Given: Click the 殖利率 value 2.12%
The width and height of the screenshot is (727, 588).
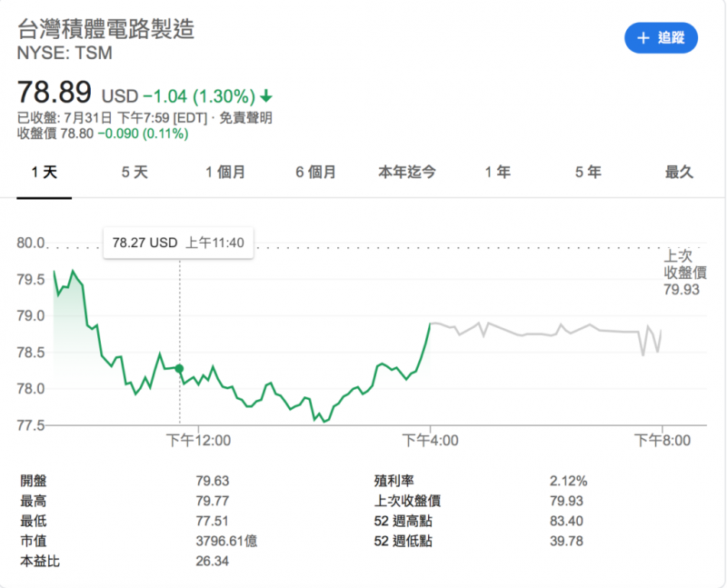Looking at the screenshot, I should coord(569,481).
